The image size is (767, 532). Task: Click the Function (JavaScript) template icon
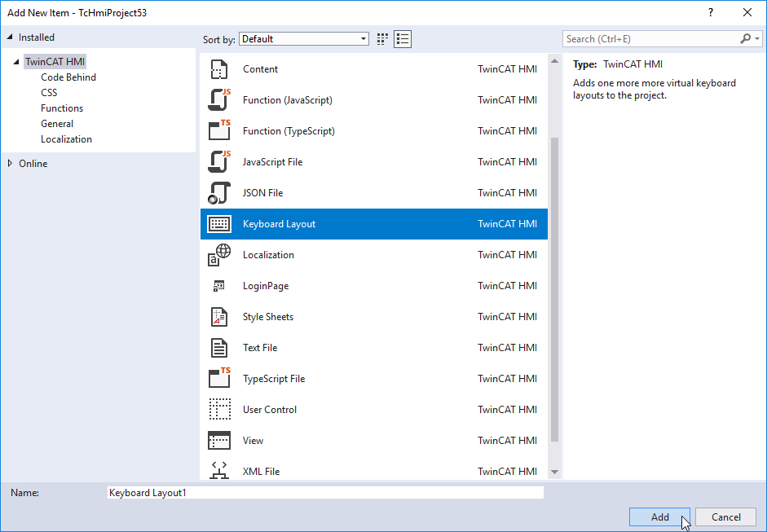pyautogui.click(x=219, y=99)
